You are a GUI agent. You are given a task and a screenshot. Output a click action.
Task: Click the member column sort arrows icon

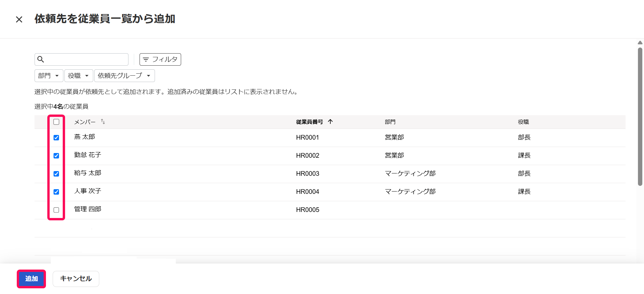103,122
